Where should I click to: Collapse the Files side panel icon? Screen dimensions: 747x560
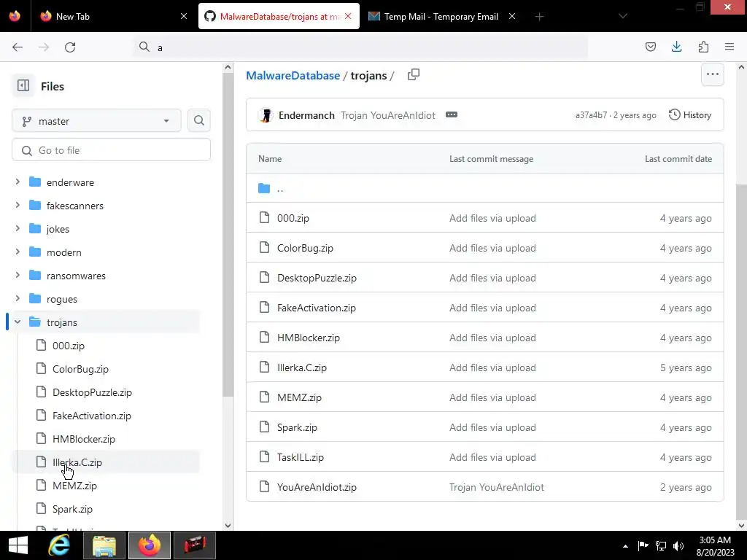click(23, 86)
